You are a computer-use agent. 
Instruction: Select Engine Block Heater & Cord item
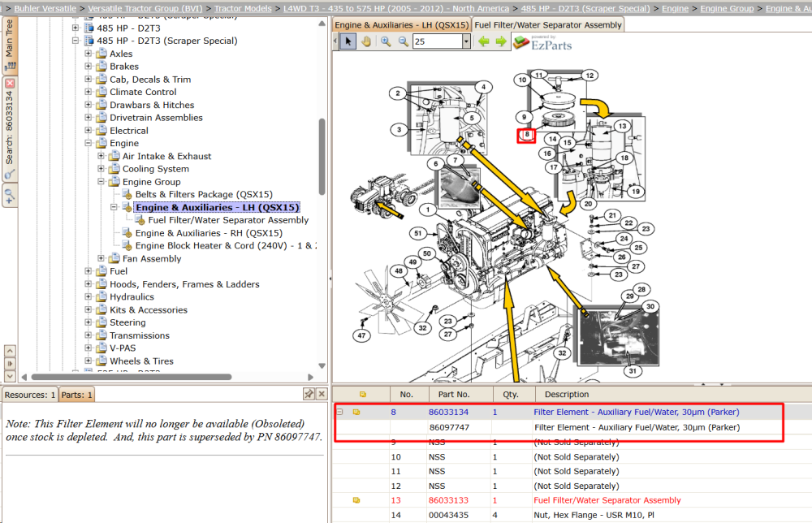pyautogui.click(x=226, y=245)
